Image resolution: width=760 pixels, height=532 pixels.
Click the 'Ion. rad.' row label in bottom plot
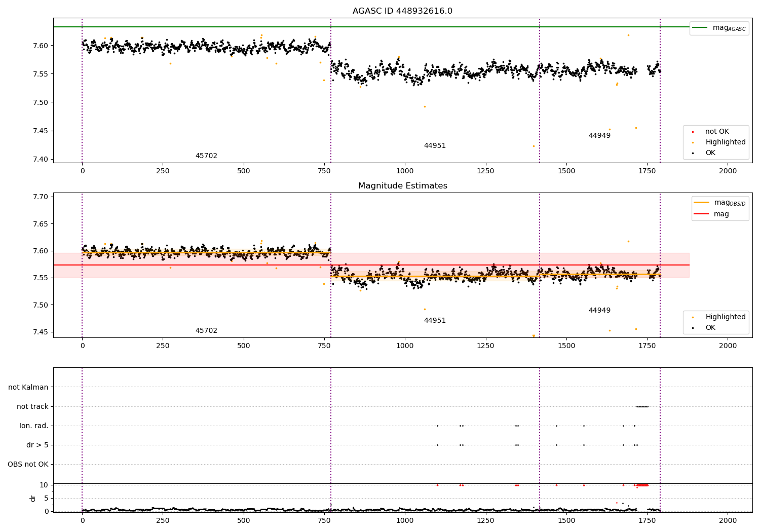pyautogui.click(x=34, y=426)
